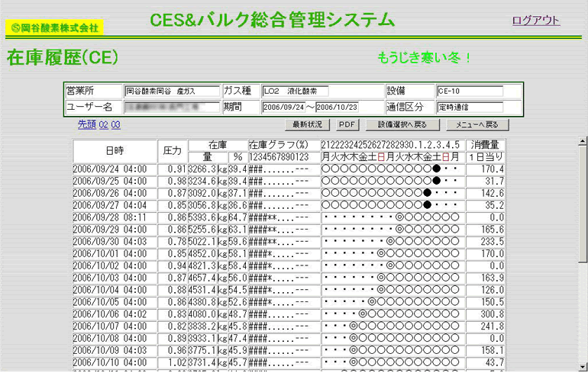Image resolution: width=588 pixels, height=373 pixels.
Task: Select the row dated 2006/10/07 04:00
Action: (289, 326)
